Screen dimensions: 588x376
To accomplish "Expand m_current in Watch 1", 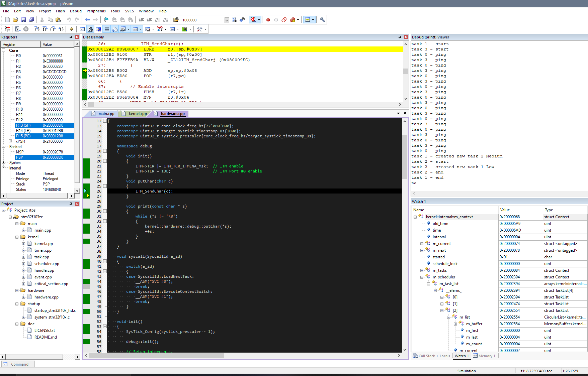I will (422, 244).
